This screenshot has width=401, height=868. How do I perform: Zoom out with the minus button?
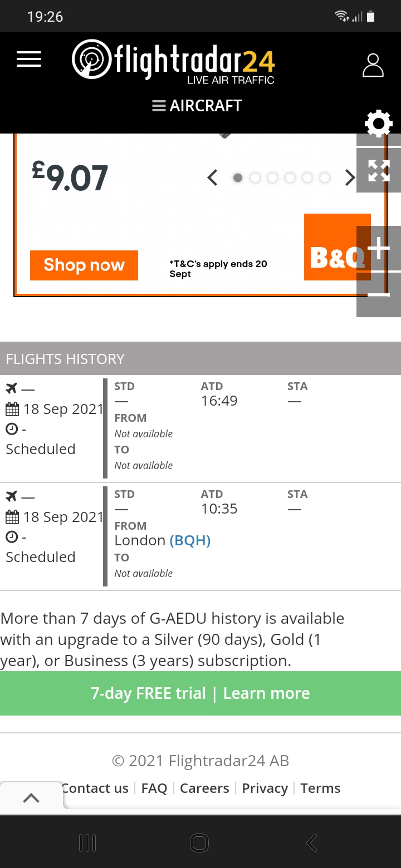[379, 294]
